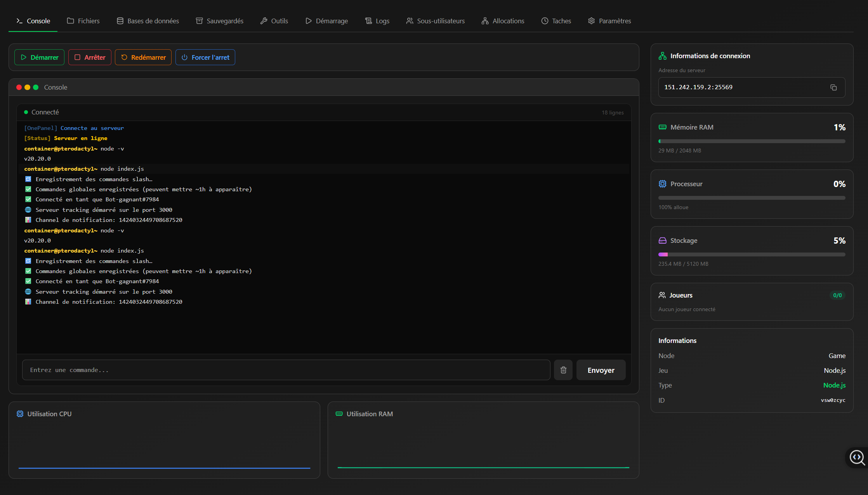Clear the console with trash icon
Image resolution: width=868 pixels, height=495 pixels.
click(x=563, y=370)
